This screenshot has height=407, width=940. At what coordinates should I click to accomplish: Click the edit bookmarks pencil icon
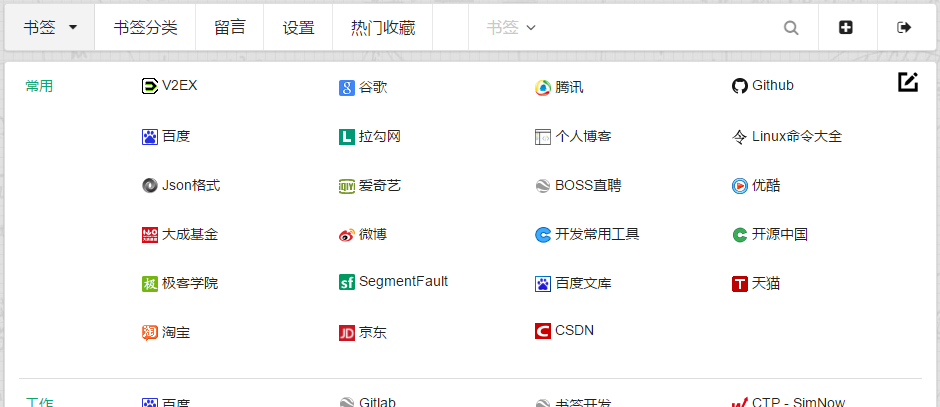[x=907, y=83]
